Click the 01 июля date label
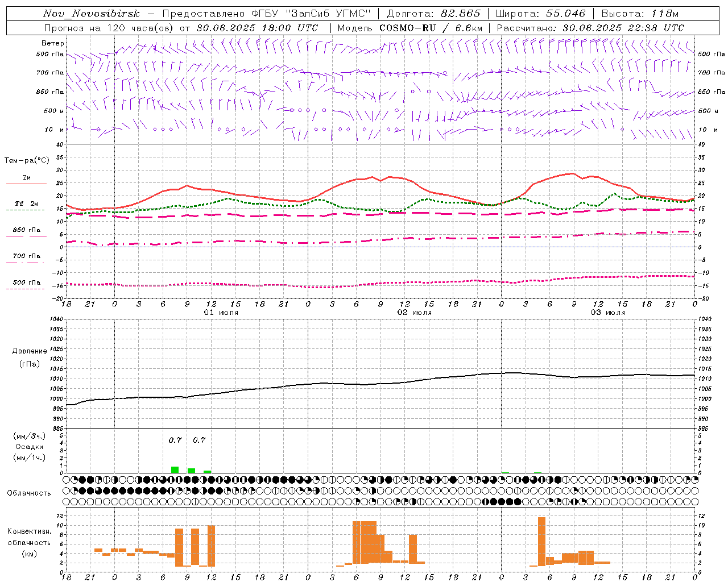This screenshot has width=728, height=582. 221,313
